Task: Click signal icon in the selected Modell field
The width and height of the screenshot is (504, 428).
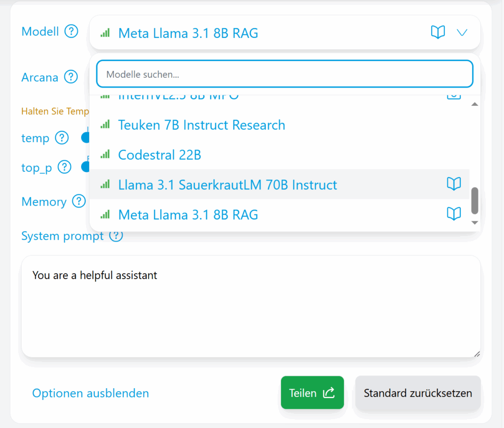Action: (105, 32)
